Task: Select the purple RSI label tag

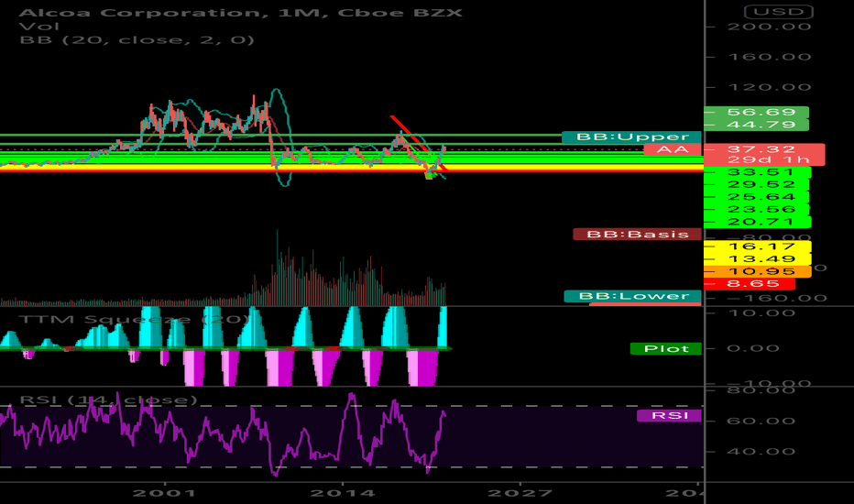Action: [669, 416]
